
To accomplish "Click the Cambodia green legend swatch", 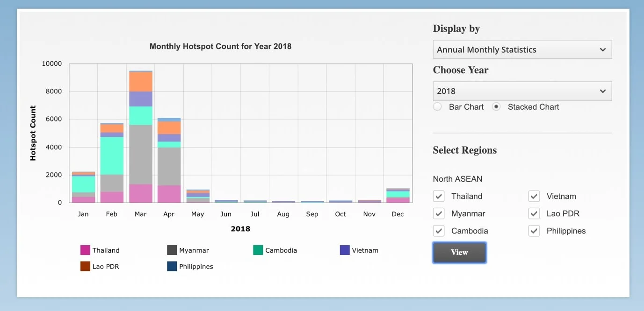I will click(x=258, y=250).
